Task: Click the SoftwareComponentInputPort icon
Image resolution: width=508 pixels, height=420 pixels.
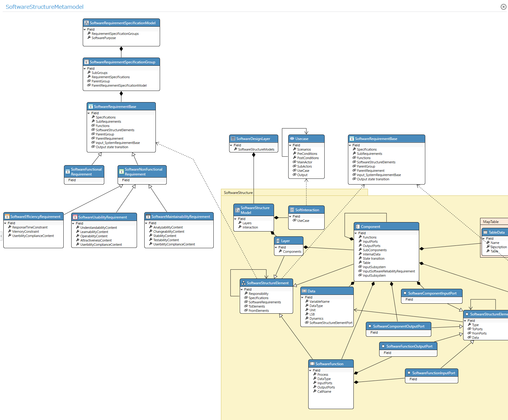Action: (405, 293)
